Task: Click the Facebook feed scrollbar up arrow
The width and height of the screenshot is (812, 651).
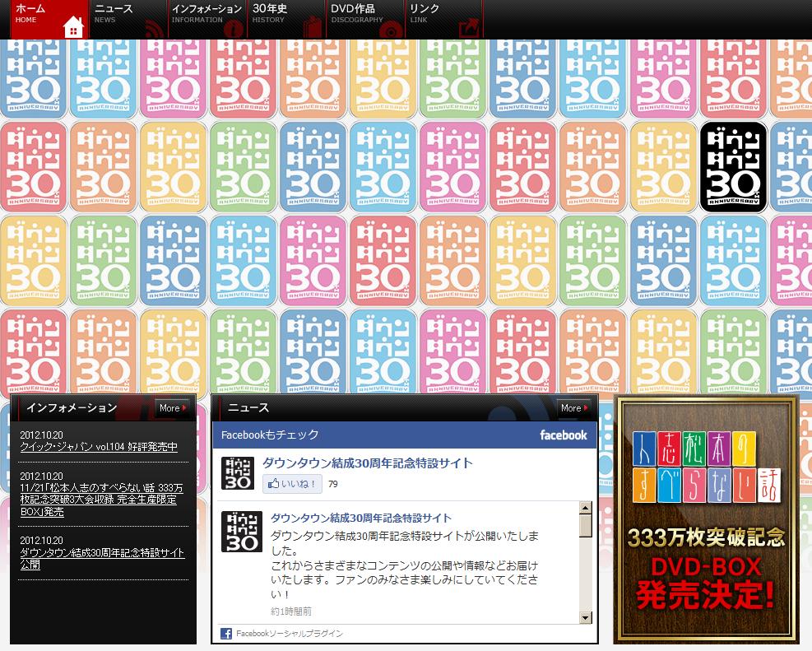Action: point(585,508)
